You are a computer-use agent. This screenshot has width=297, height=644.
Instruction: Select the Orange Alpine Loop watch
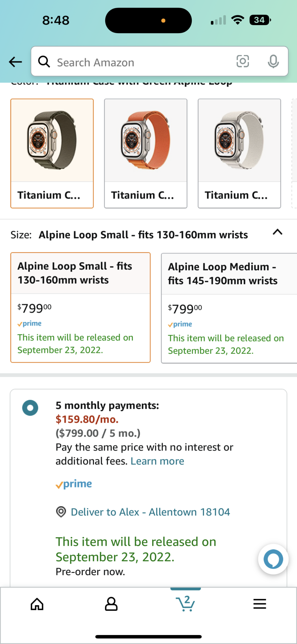click(x=145, y=153)
